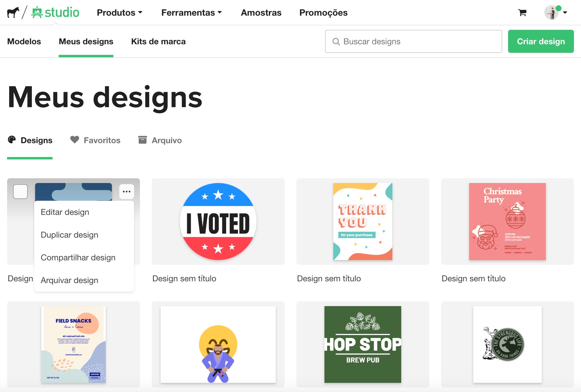
Task: Click the search magnifier in Buscar designs
Action: [x=336, y=41]
